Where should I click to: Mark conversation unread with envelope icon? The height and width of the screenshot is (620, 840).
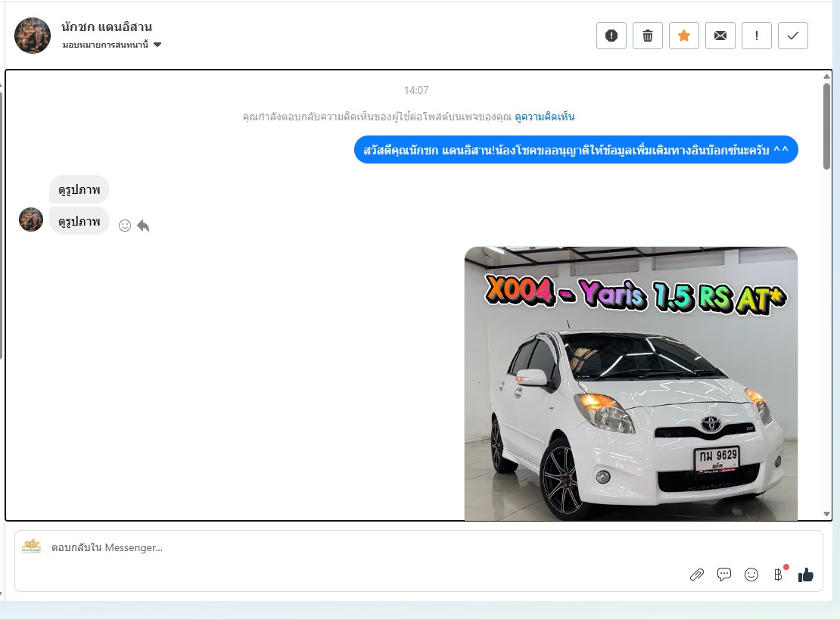[x=720, y=36]
